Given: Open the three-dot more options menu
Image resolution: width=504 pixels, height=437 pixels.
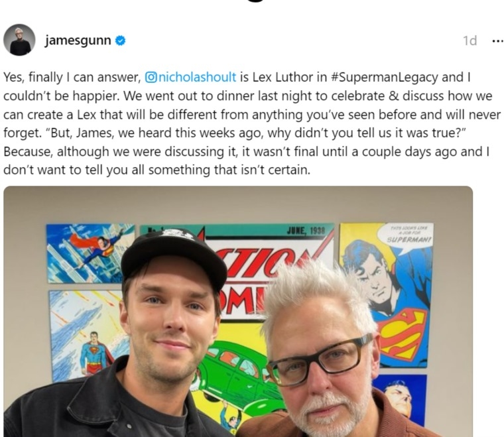Looking at the screenshot, I should tap(497, 41).
